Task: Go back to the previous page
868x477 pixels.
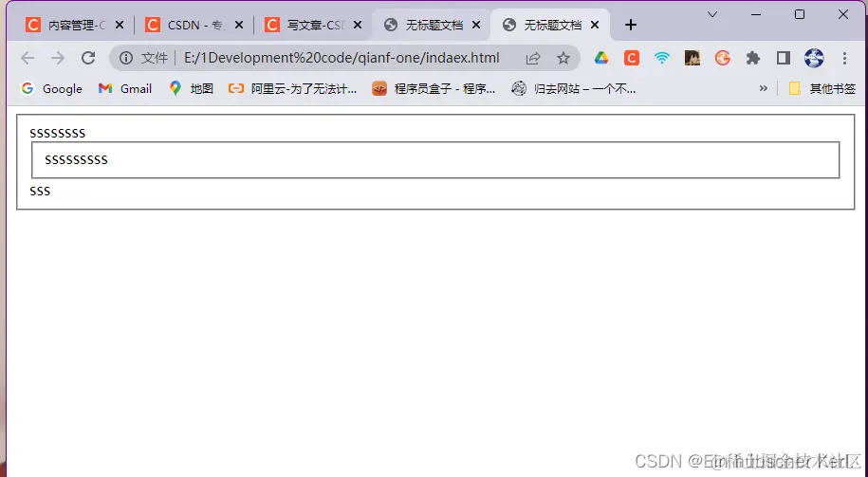Action: [x=28, y=58]
